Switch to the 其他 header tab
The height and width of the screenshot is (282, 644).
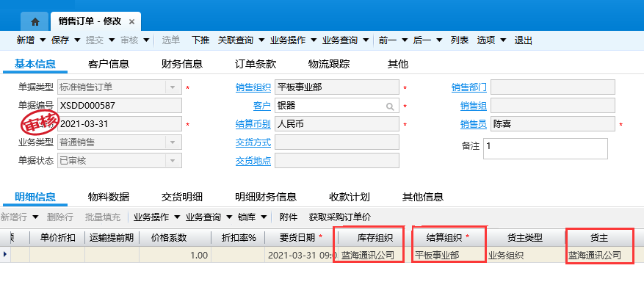(398, 64)
